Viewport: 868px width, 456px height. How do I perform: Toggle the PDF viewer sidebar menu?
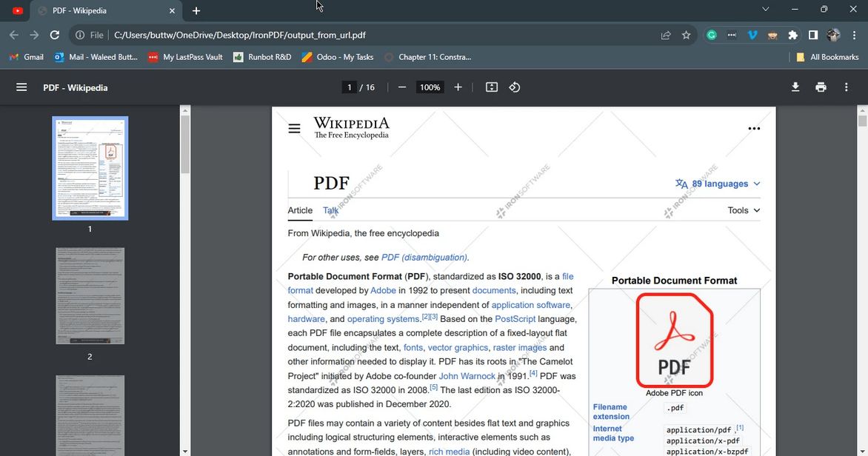[x=21, y=87]
